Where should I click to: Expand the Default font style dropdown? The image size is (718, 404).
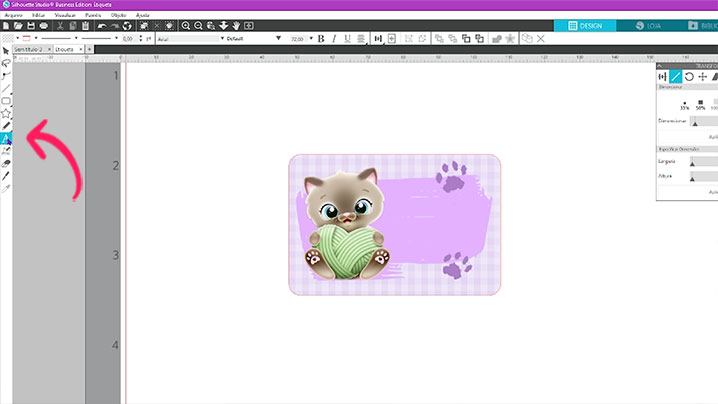coord(250,38)
